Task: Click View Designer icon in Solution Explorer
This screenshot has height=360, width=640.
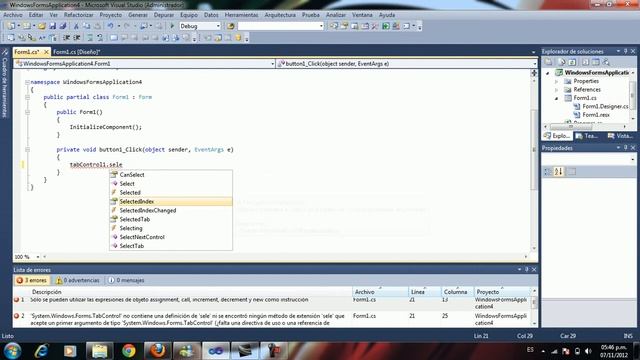Action: 596,62
